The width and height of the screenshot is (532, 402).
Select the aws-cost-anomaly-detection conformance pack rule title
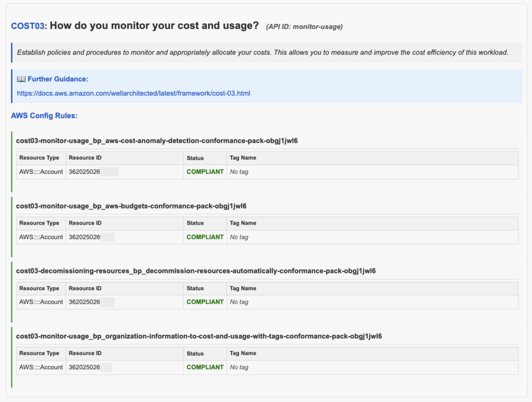pos(157,141)
